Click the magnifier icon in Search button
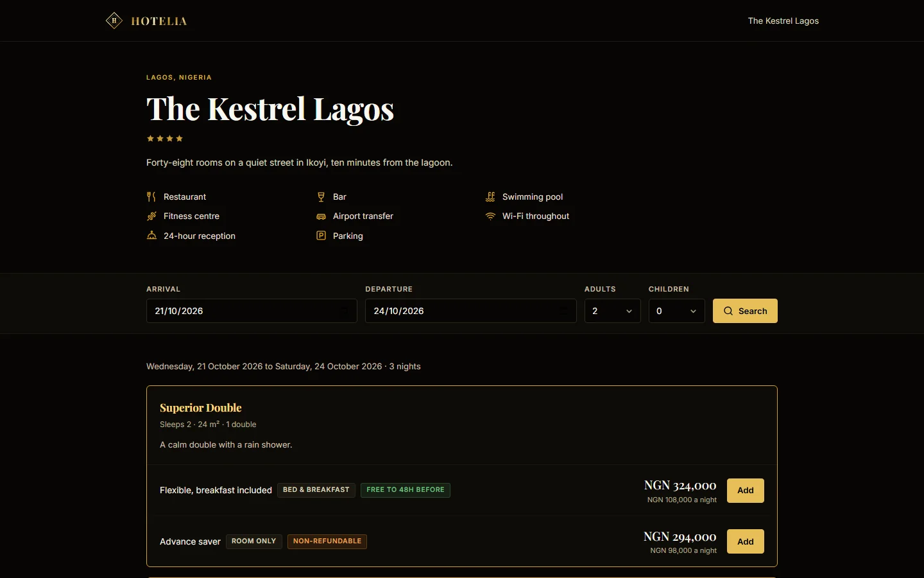 click(728, 311)
